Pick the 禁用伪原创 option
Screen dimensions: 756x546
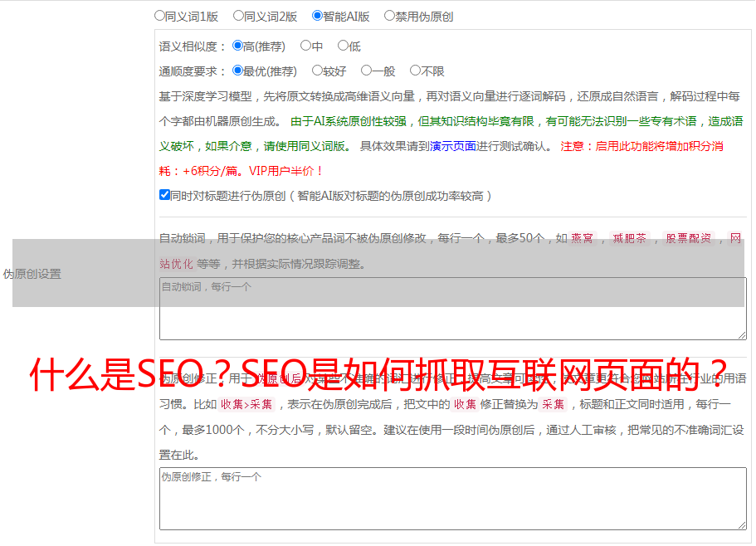(x=390, y=16)
